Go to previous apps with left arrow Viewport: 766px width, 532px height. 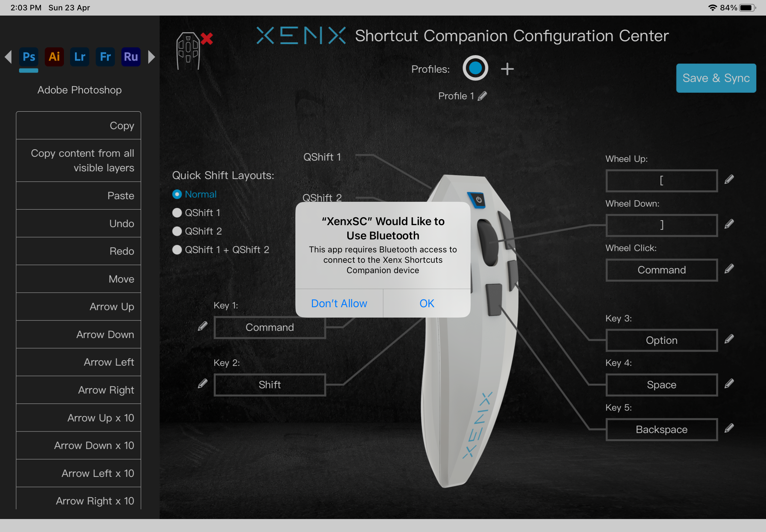[8, 57]
